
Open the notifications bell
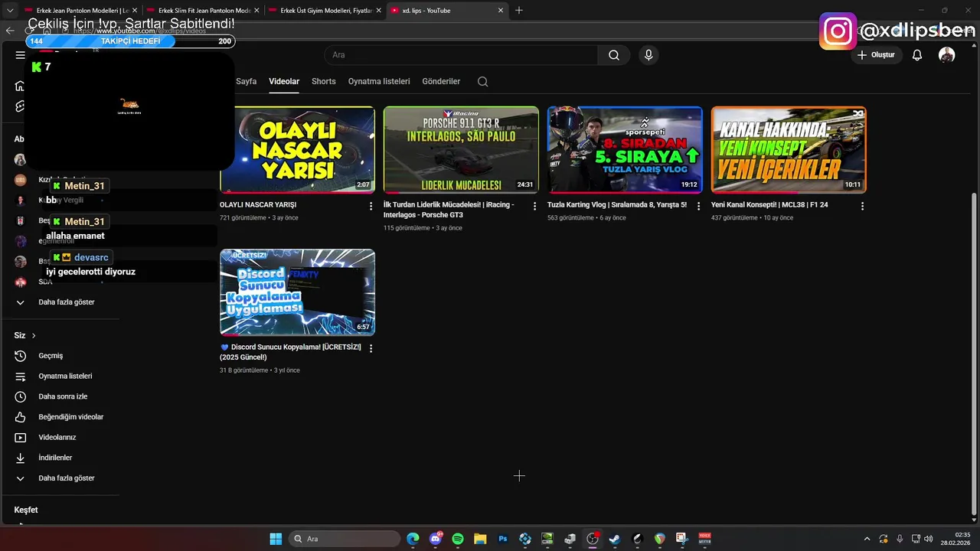click(917, 55)
